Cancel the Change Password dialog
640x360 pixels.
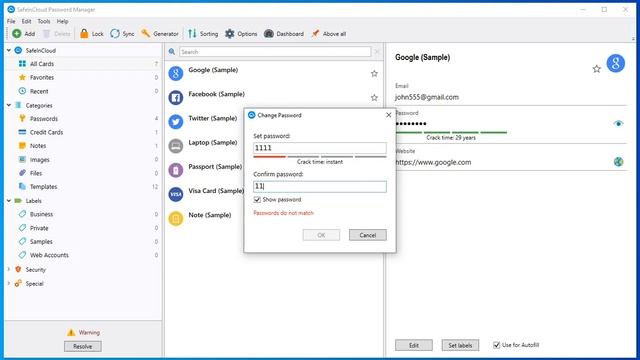click(367, 235)
